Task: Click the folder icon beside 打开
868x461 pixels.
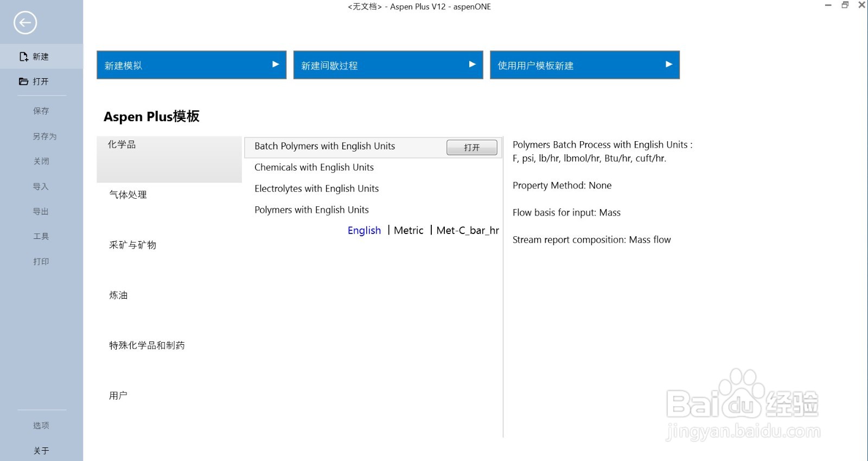Action: tap(23, 81)
